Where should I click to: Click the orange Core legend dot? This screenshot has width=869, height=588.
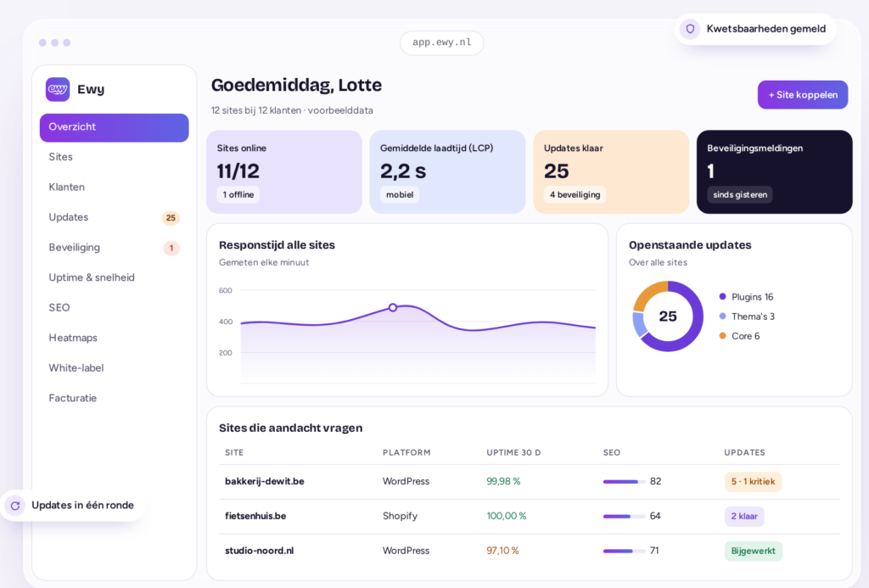[x=723, y=335]
